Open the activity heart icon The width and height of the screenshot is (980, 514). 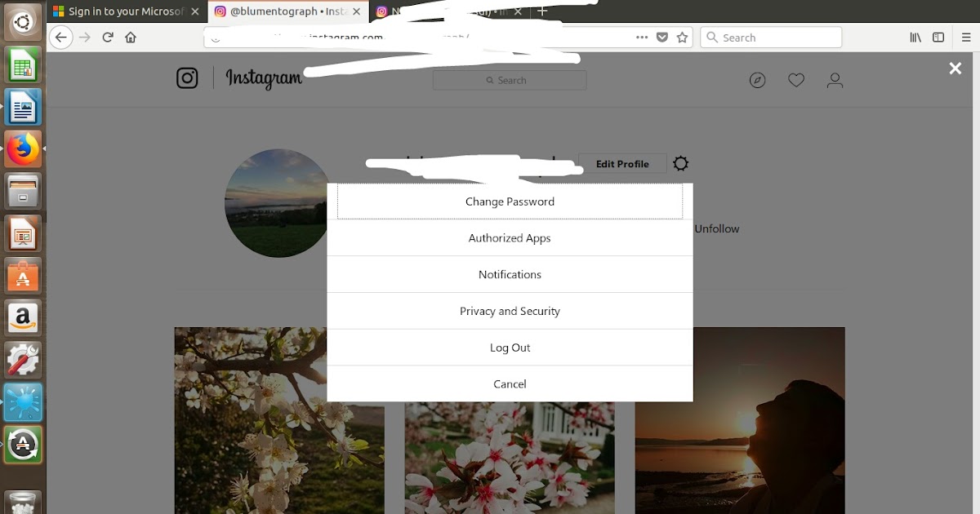796,80
